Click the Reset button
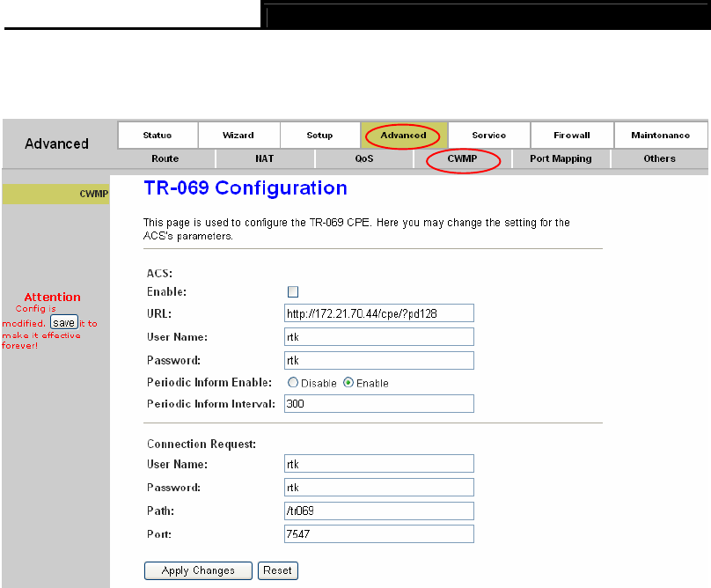This screenshot has height=588, width=711. click(278, 570)
